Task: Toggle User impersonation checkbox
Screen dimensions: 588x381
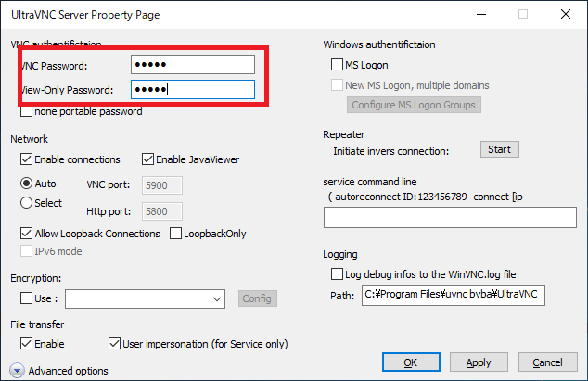Action: 114,344
